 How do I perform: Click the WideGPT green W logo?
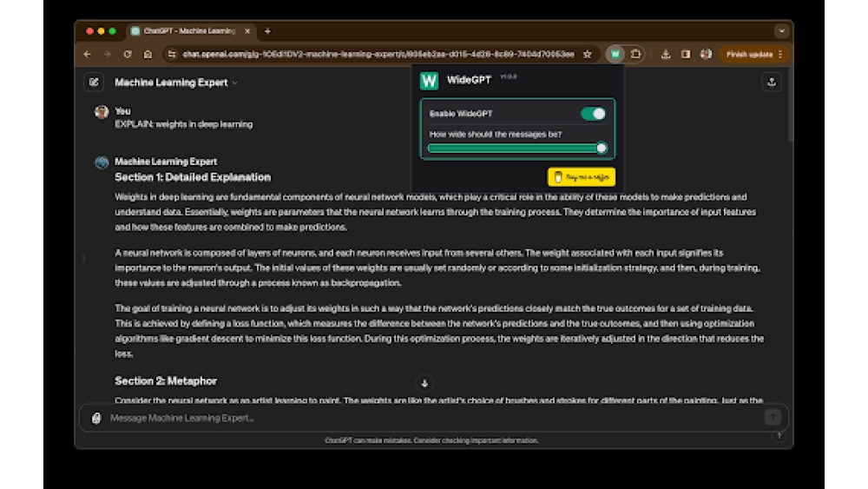(429, 81)
